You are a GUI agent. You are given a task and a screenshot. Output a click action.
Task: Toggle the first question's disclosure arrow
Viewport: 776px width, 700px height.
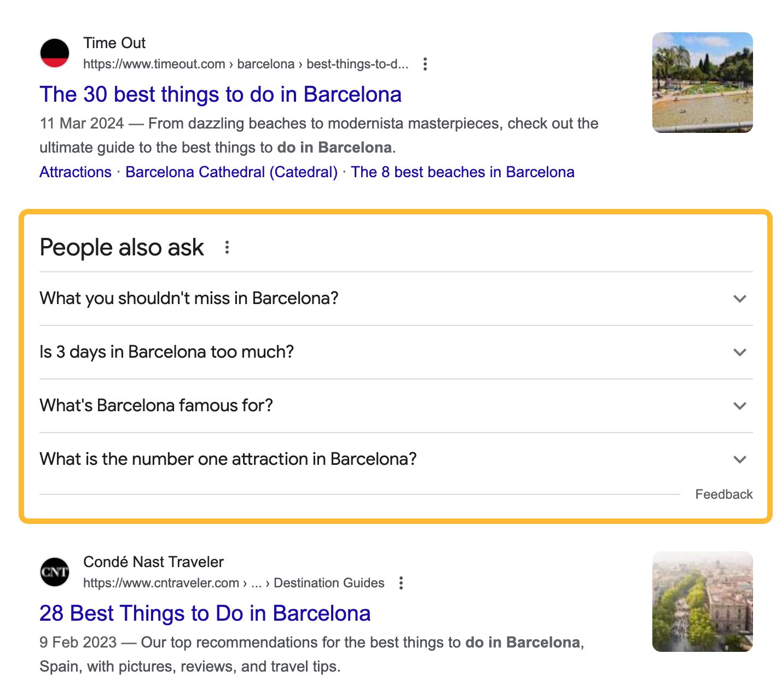[x=740, y=299]
